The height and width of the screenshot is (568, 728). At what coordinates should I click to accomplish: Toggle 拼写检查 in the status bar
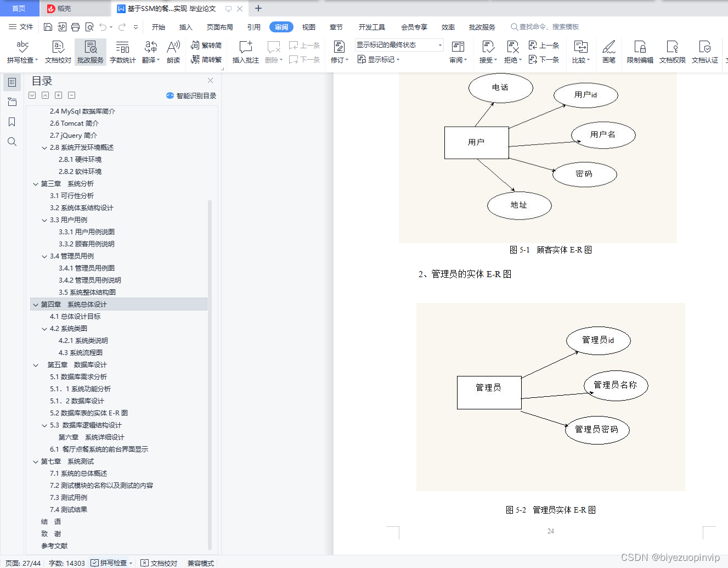click(x=111, y=563)
